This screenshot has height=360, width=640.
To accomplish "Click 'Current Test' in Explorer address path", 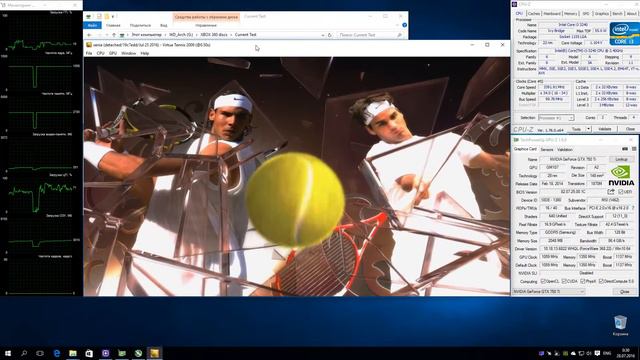I will (245, 35).
